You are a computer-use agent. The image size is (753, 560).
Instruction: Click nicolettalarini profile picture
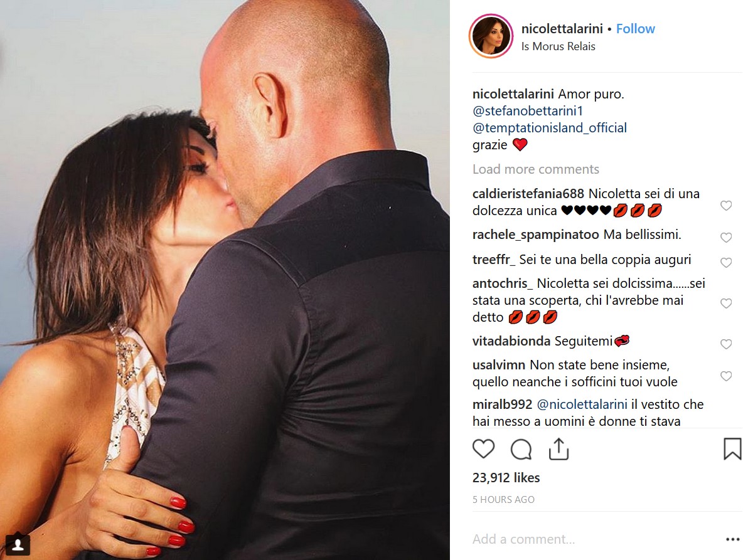[491, 36]
